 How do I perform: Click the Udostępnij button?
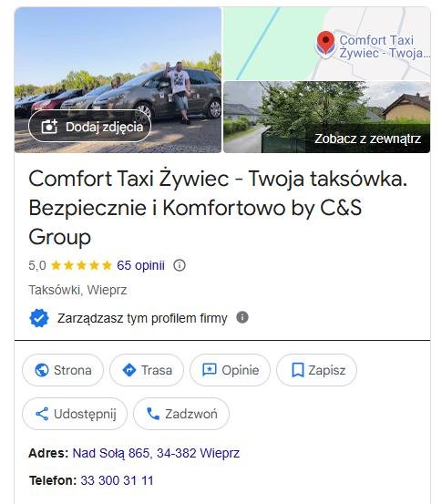pos(75,414)
